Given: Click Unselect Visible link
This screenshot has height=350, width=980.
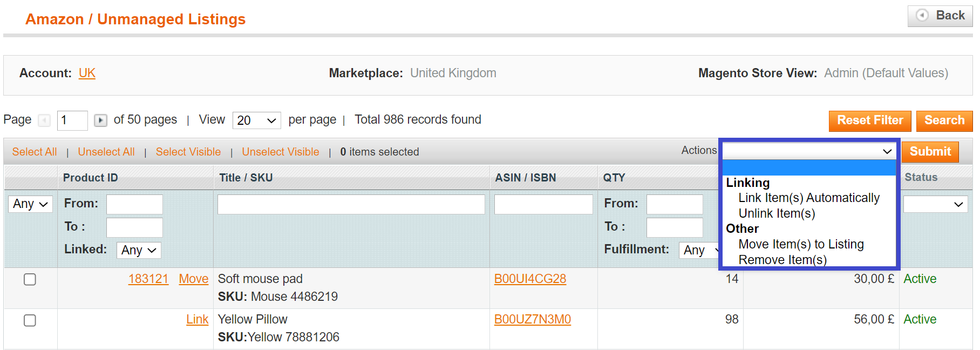Looking at the screenshot, I should (281, 152).
